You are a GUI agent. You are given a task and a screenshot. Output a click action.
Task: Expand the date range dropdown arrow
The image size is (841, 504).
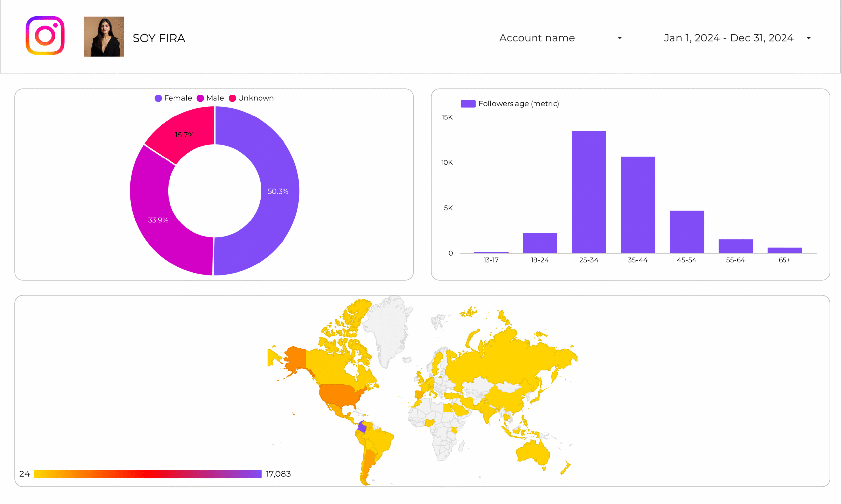click(809, 38)
